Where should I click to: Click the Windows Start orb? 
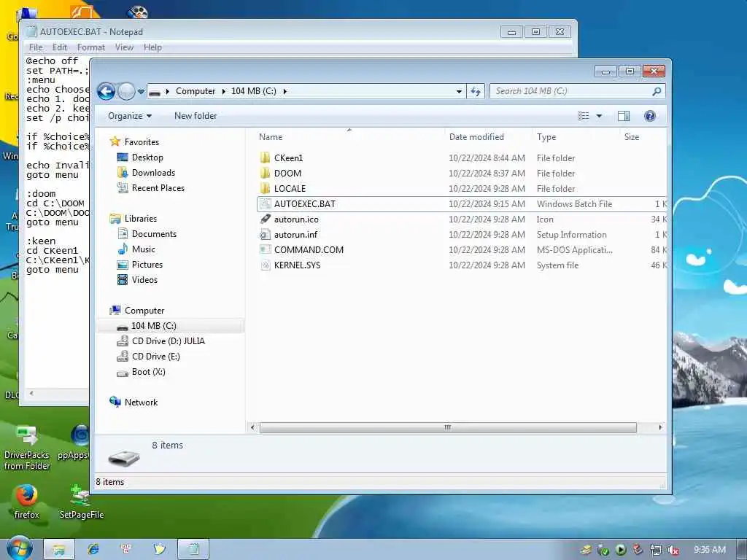(x=19, y=549)
